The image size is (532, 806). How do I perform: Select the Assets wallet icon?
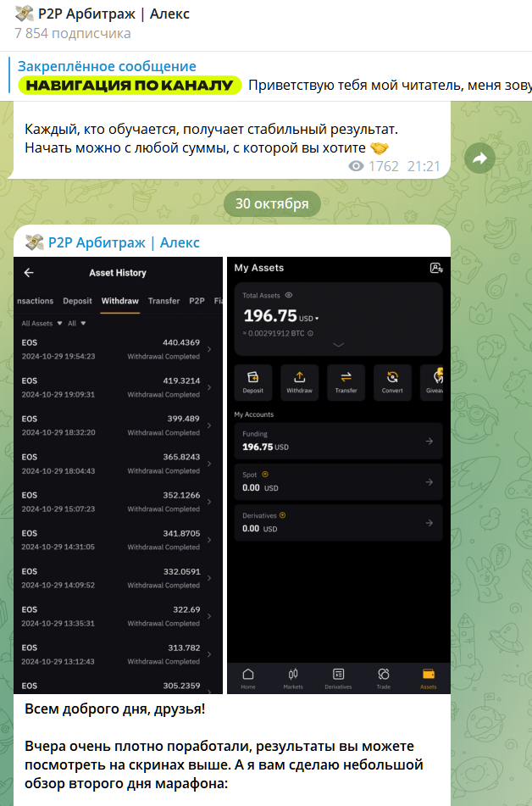[428, 674]
